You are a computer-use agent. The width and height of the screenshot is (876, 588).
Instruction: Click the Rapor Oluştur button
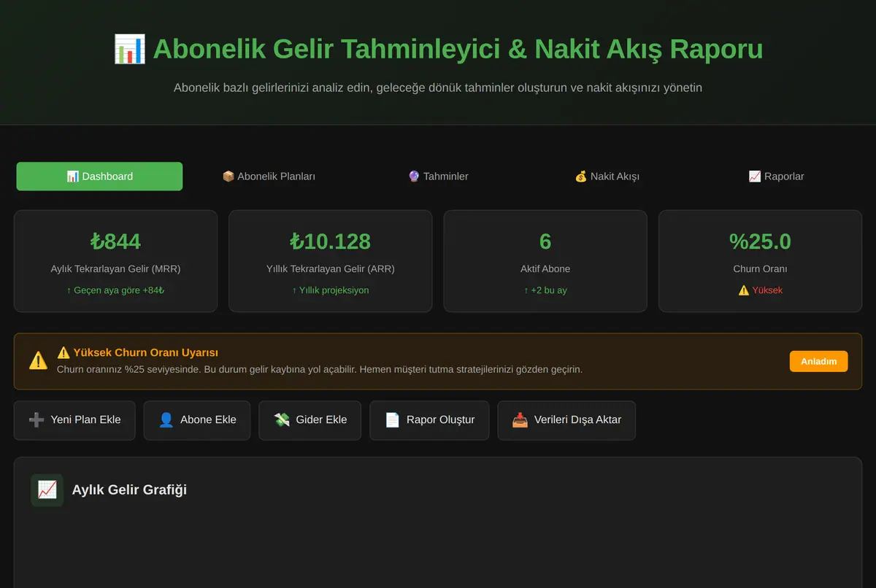tap(429, 420)
